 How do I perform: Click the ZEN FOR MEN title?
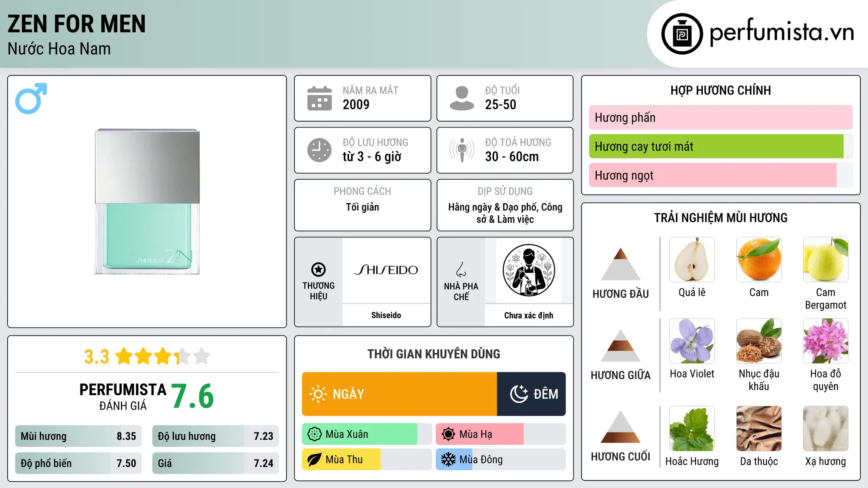pos(77,24)
